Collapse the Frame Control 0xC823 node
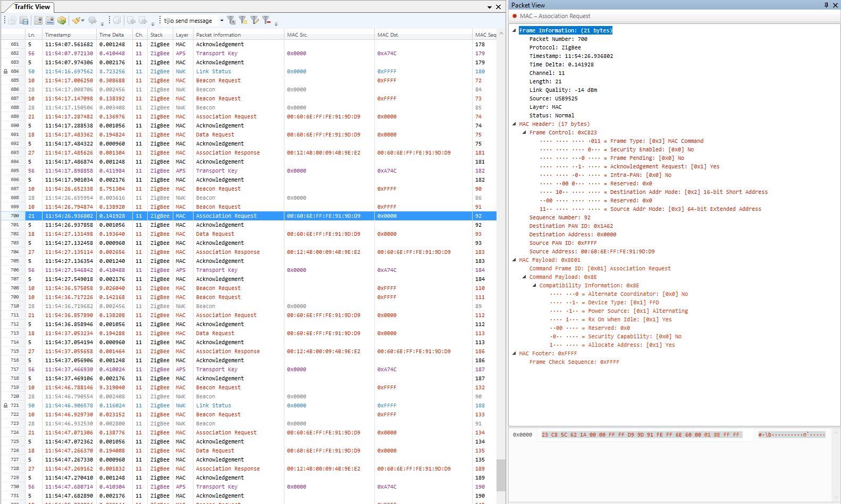Viewport: 841px width, 504px height. 524,132
